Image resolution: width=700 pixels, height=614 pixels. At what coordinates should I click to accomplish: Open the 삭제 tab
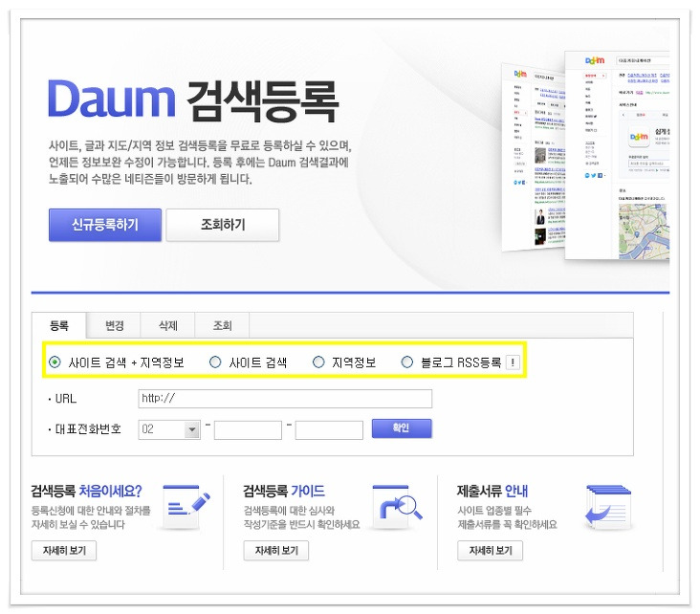click(x=168, y=325)
